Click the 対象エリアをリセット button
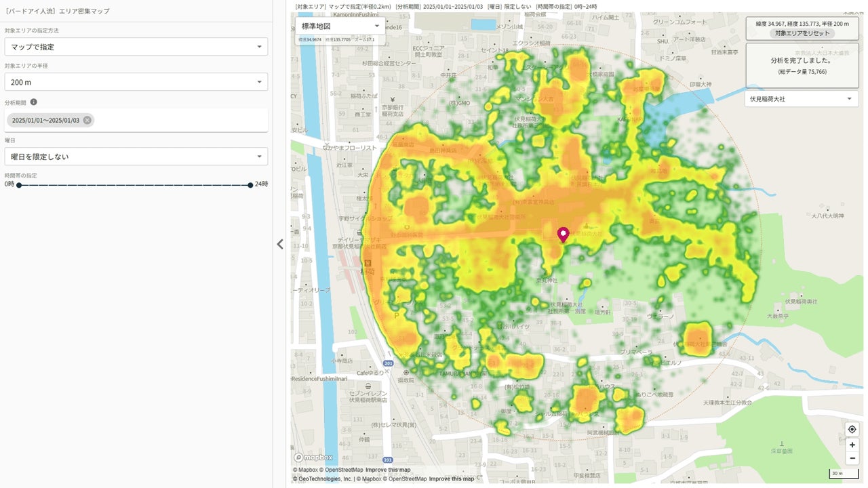Image resolution: width=868 pixels, height=488 pixels. click(802, 33)
